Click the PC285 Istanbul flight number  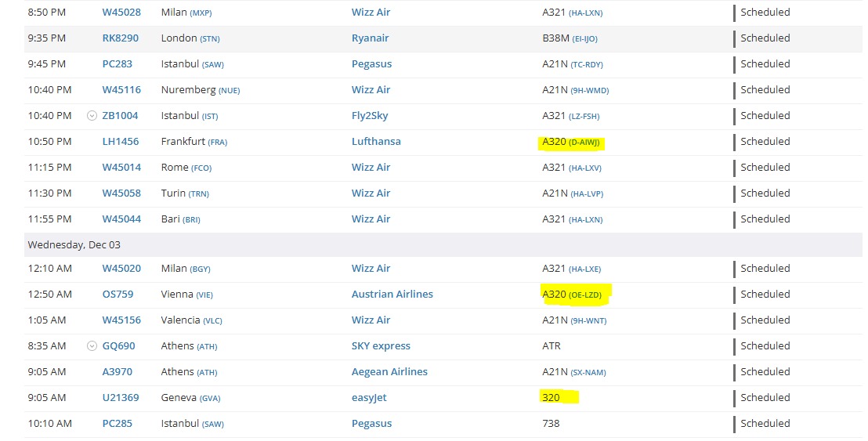click(117, 424)
